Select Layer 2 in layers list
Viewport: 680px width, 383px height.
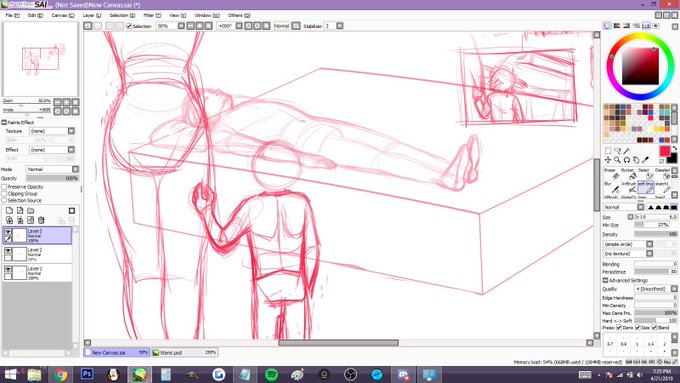coord(37,254)
